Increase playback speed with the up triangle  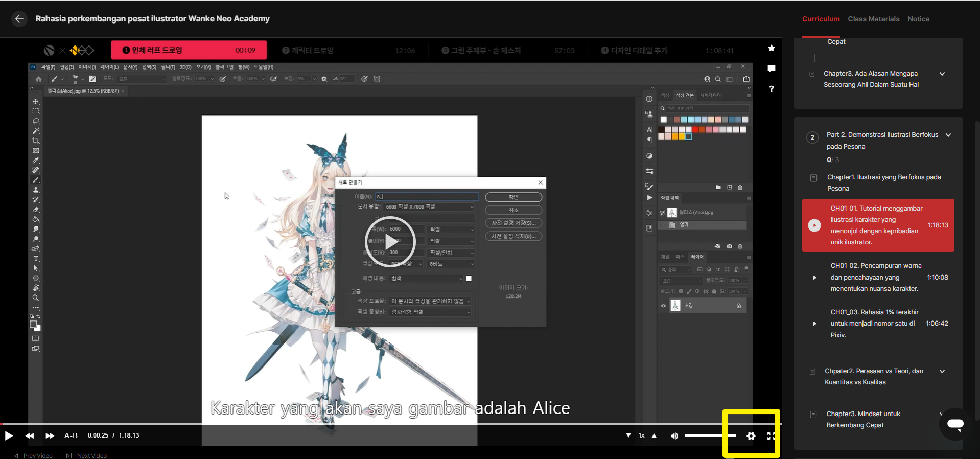pos(654,435)
